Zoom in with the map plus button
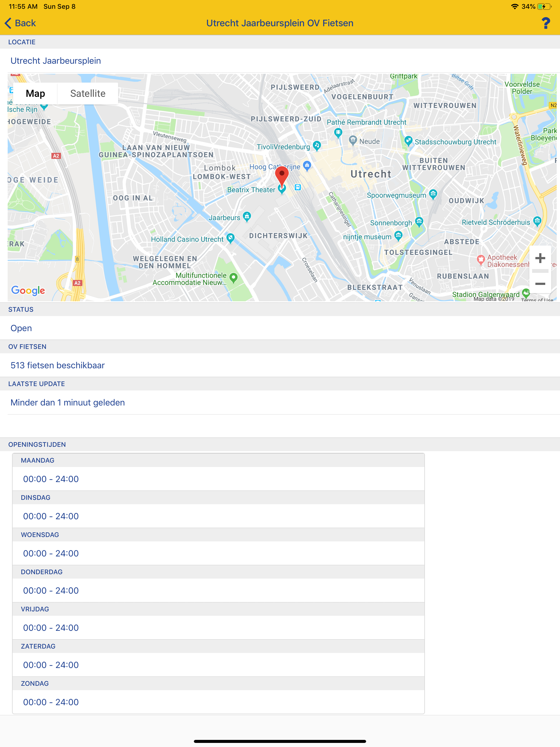The height and width of the screenshot is (747, 560). pyautogui.click(x=540, y=258)
